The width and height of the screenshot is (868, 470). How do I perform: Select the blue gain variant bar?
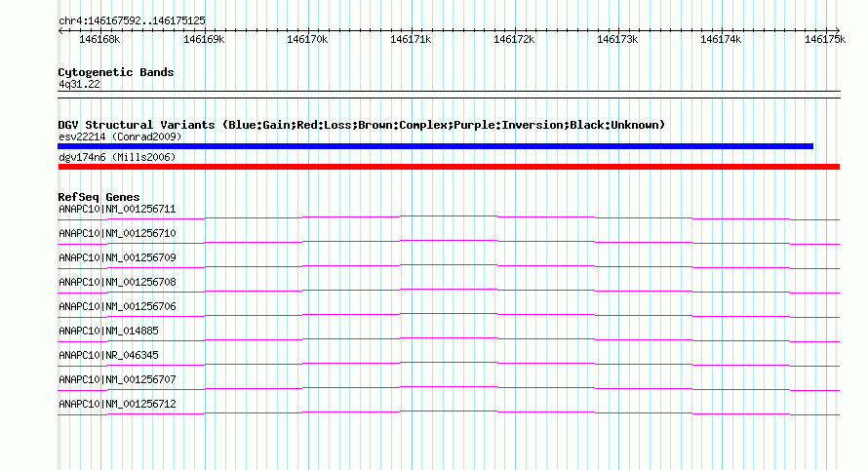tap(436, 146)
